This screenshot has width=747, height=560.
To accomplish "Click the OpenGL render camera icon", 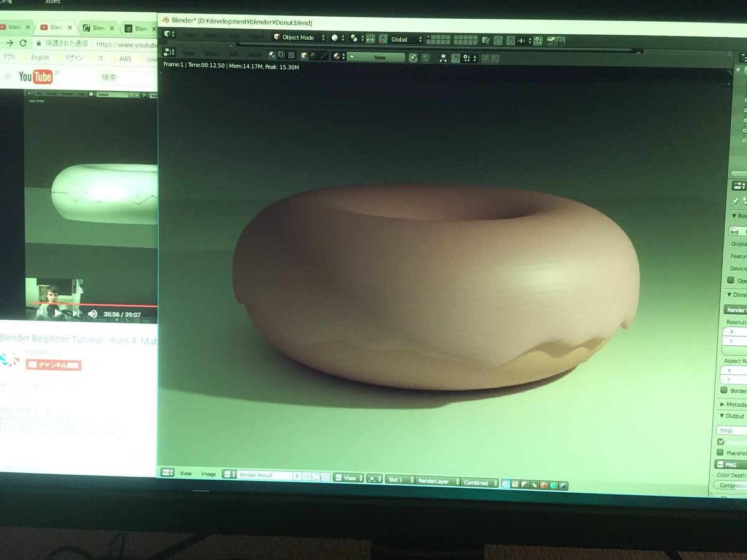I will (551, 41).
